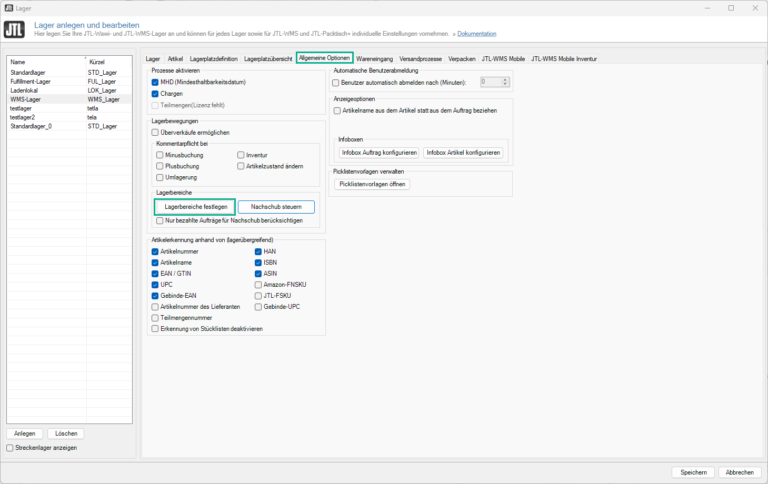Click the Lager window title bar icon
Image resolution: width=768 pixels, height=484 pixels.
8,7
